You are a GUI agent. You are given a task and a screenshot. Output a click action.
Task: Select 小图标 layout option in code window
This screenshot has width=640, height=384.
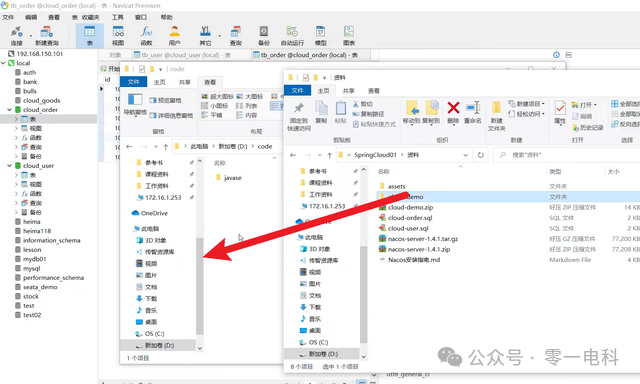215,106
